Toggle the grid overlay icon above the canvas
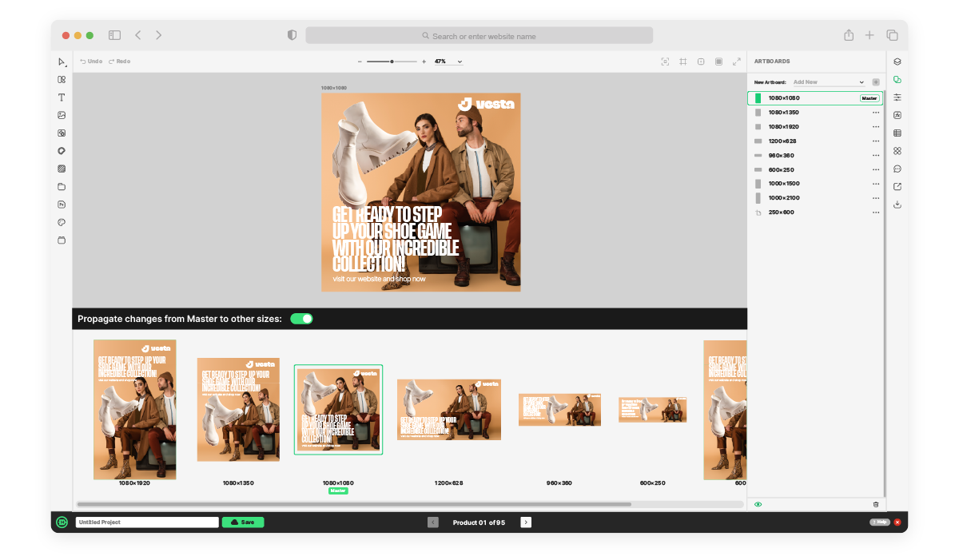 click(682, 61)
